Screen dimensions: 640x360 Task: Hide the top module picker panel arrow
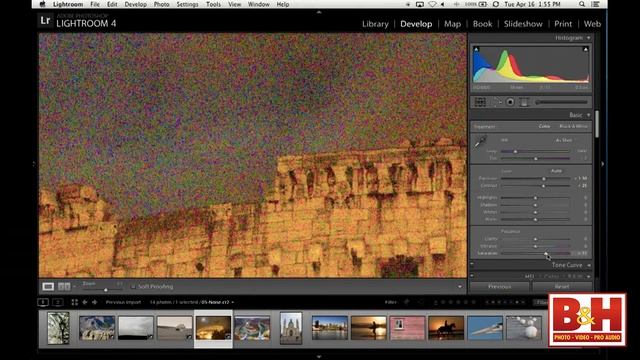point(319,12)
